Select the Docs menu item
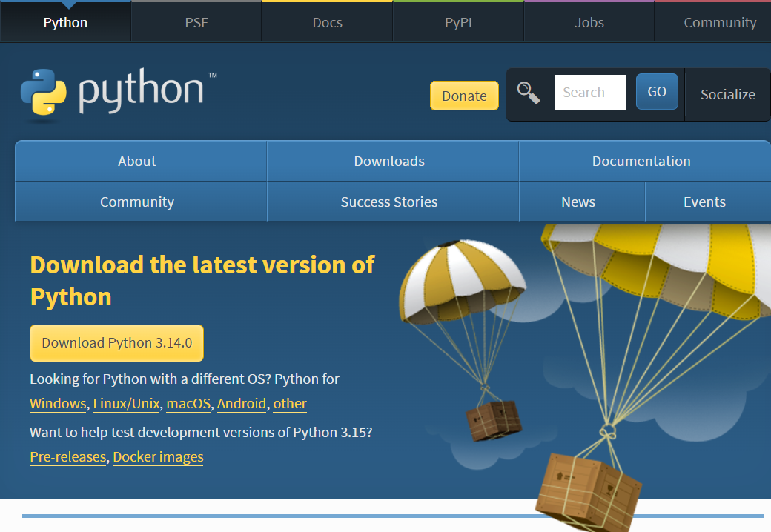Viewport: 771px width, 532px height. [327, 22]
